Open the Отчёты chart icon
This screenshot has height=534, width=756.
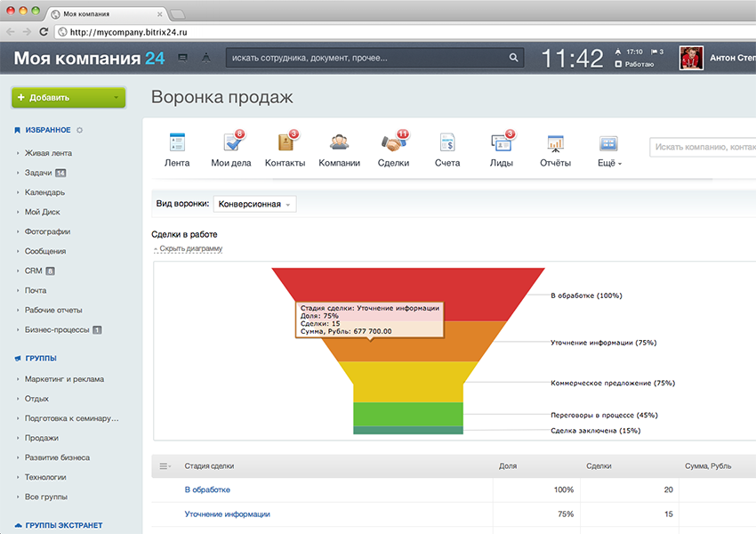[x=555, y=143]
